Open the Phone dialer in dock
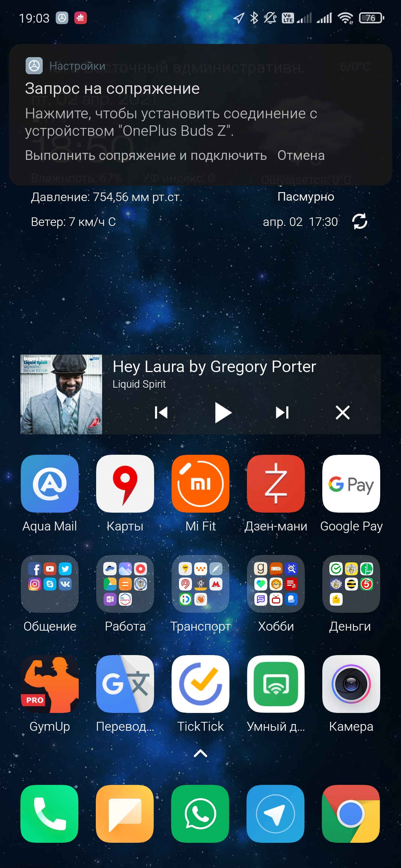This screenshot has height=868, width=401. [50, 814]
